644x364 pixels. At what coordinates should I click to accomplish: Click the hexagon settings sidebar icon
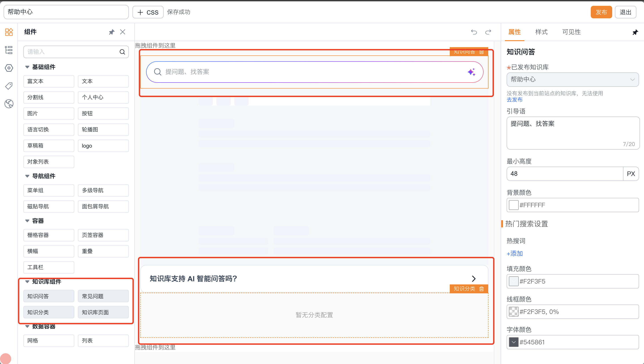9,68
